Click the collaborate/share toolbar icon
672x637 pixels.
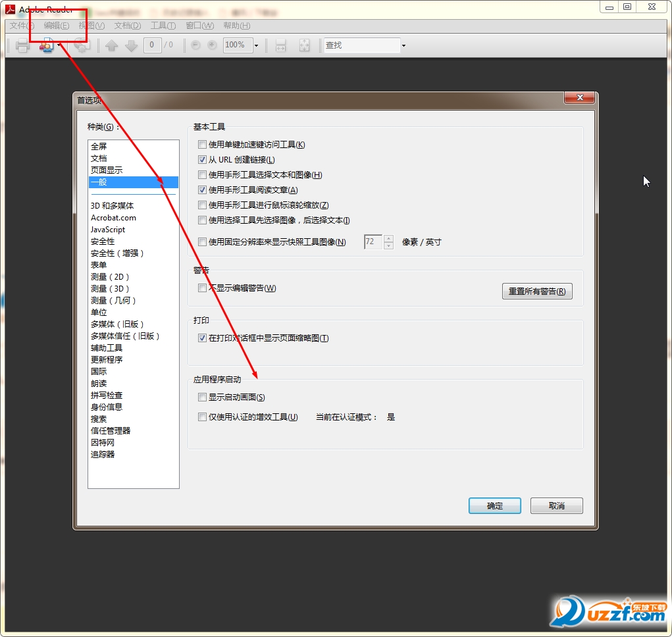[46, 45]
